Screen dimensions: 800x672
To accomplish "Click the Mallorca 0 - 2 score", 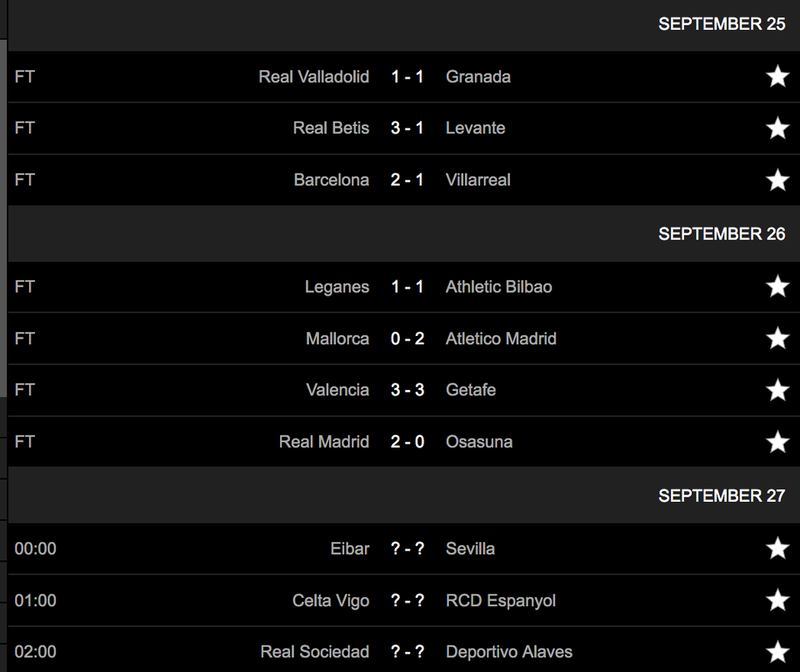I will click(x=407, y=339).
